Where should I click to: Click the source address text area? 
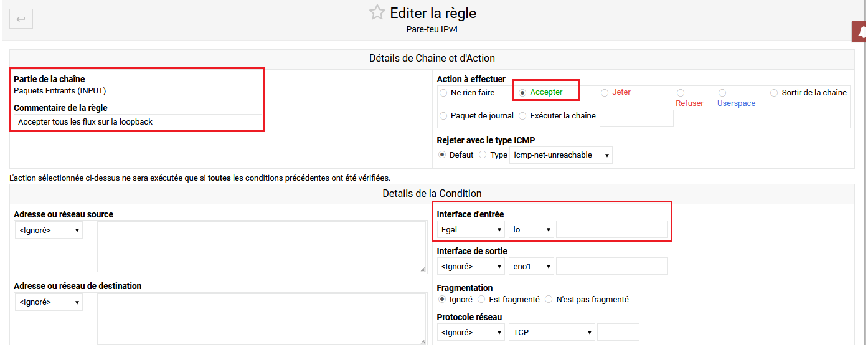click(262, 247)
